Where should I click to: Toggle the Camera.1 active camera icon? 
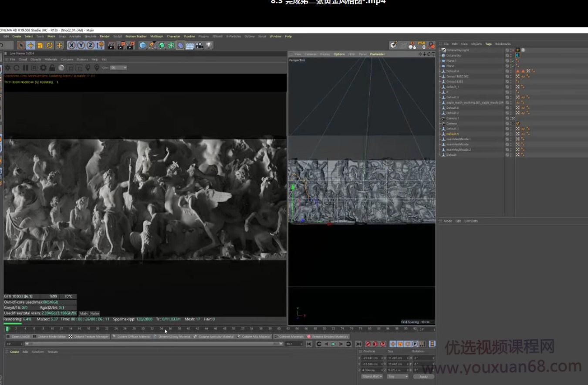coord(514,118)
